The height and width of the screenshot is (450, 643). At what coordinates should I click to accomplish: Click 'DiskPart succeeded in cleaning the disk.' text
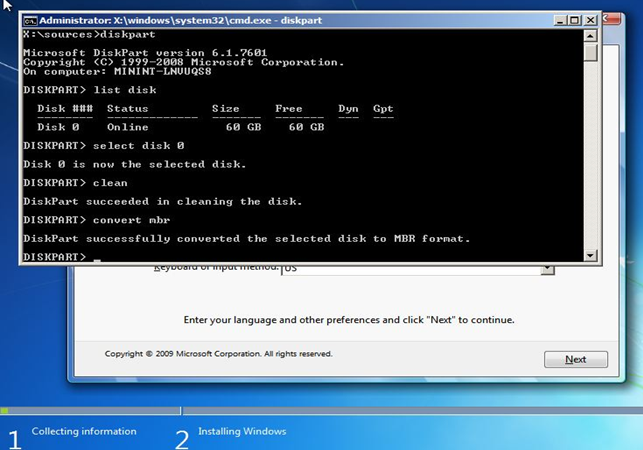(x=162, y=201)
